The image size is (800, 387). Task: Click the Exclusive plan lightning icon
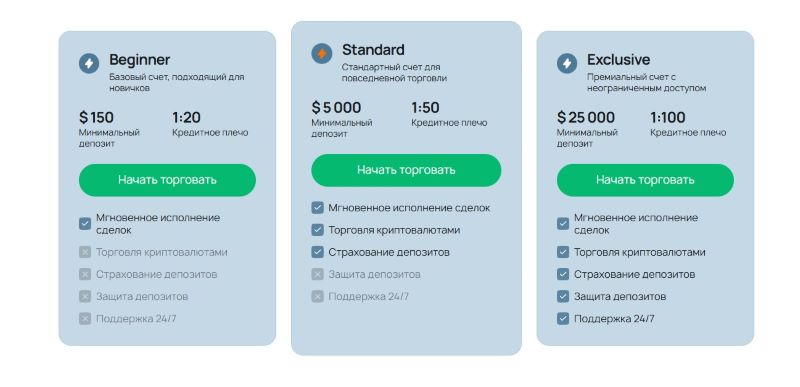pyautogui.click(x=567, y=64)
